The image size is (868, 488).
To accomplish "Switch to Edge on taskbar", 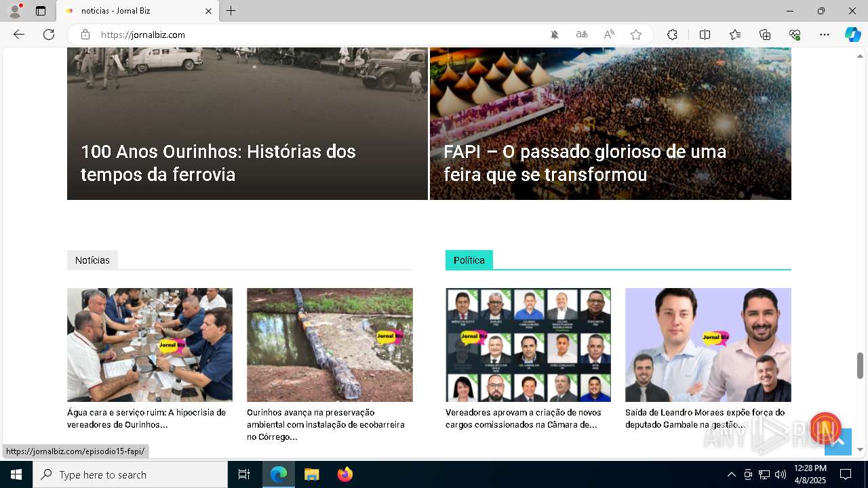I will tap(279, 474).
